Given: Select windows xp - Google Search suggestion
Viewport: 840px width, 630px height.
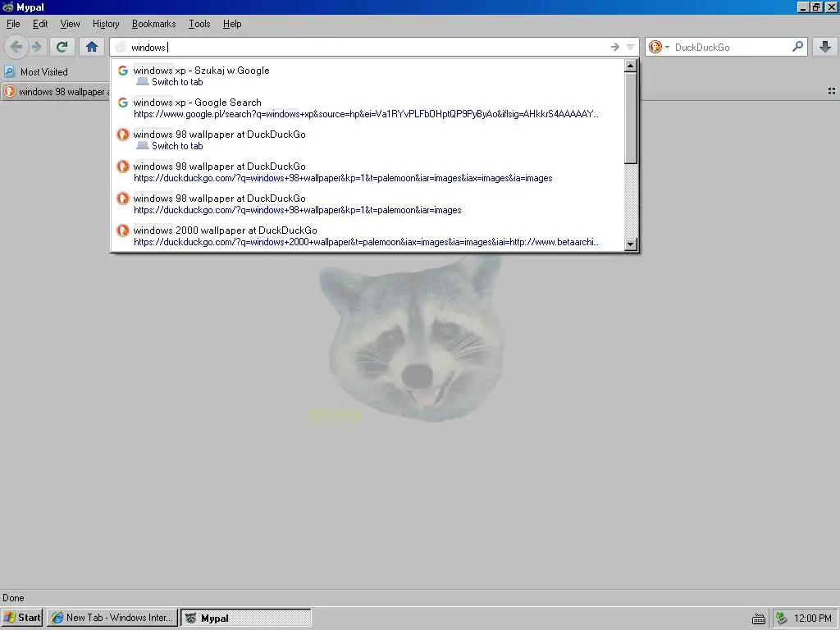Looking at the screenshot, I should tap(369, 107).
